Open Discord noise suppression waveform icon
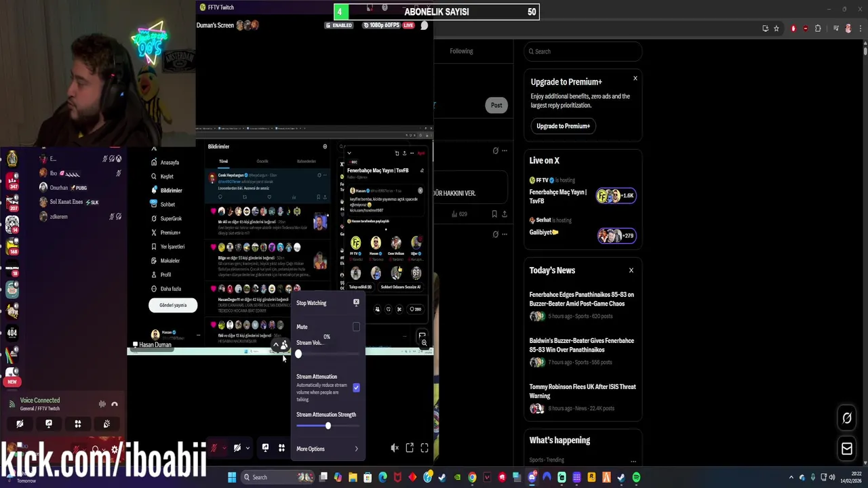Viewport: 868px width, 488px height. pos(102,404)
